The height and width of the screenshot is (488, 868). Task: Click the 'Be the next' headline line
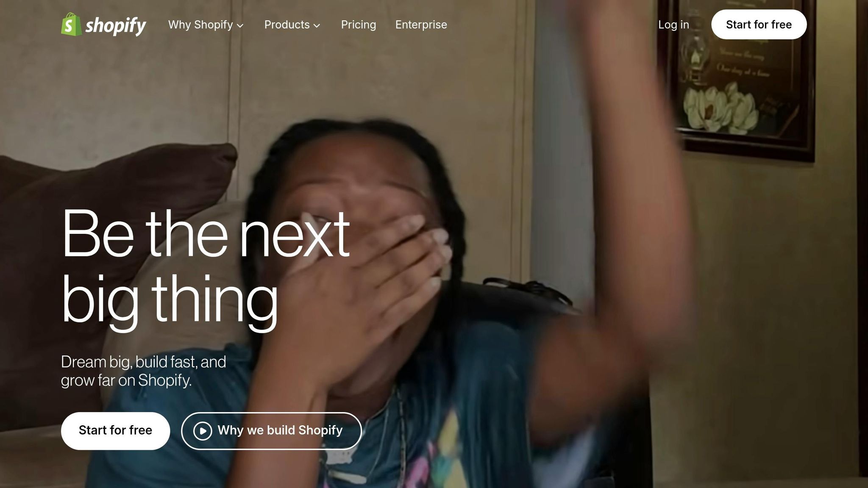click(206, 233)
